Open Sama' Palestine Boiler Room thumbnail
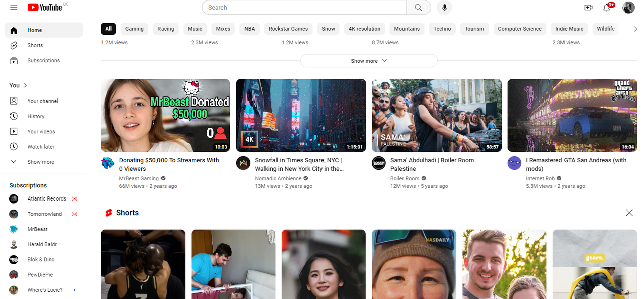 pos(437,116)
